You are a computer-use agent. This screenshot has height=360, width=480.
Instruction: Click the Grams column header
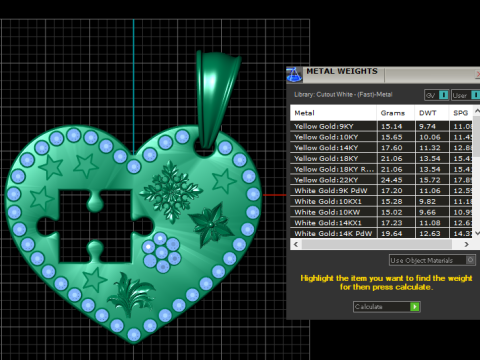click(396, 113)
